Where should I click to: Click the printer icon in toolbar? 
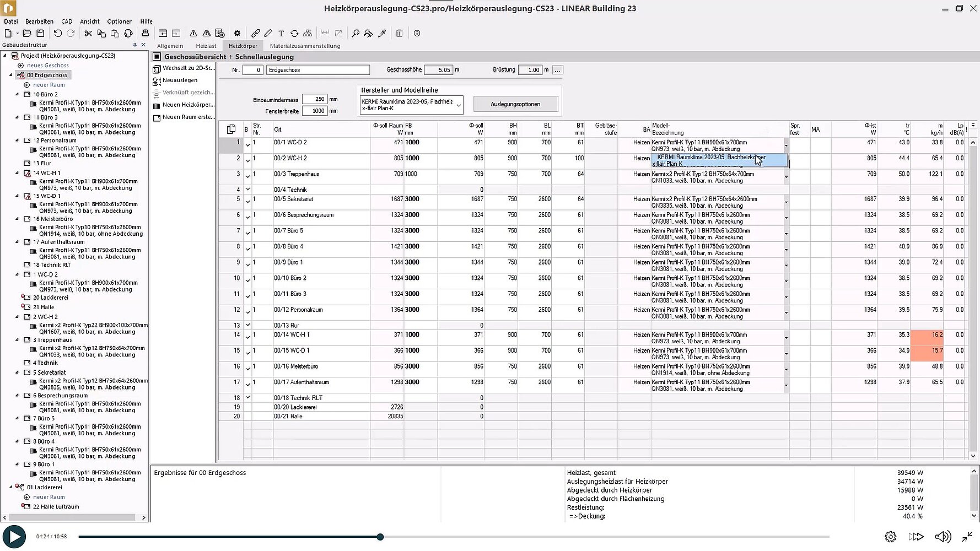145,34
